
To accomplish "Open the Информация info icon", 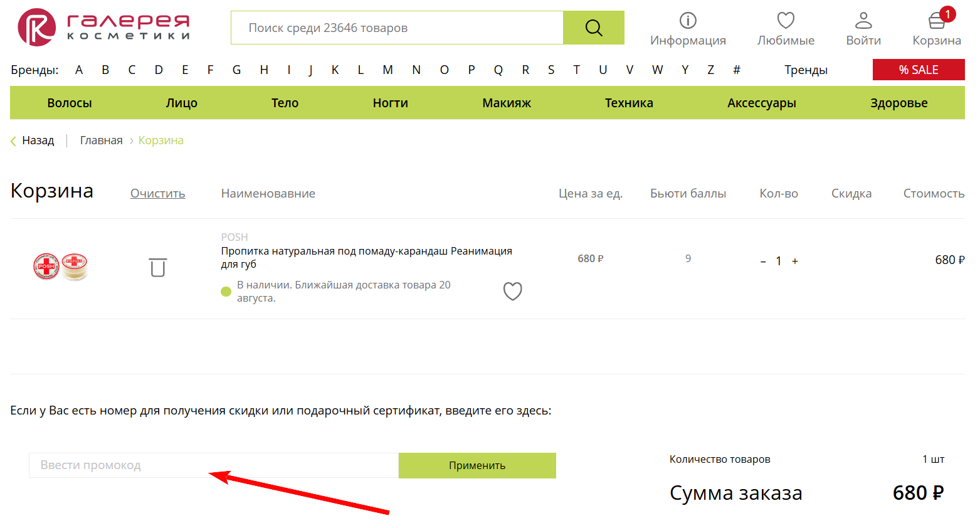I will (688, 21).
